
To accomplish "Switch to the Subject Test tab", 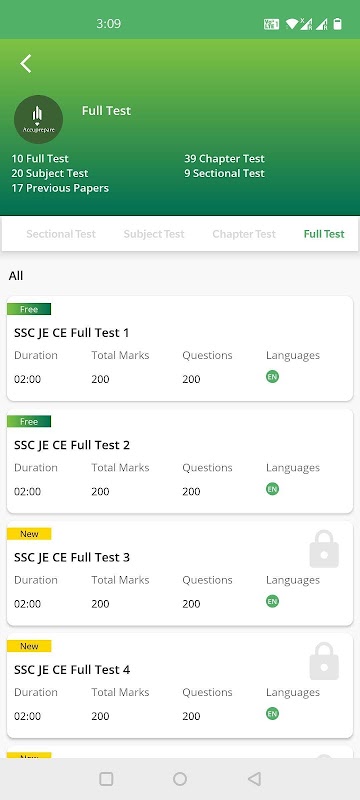I will pos(154,234).
